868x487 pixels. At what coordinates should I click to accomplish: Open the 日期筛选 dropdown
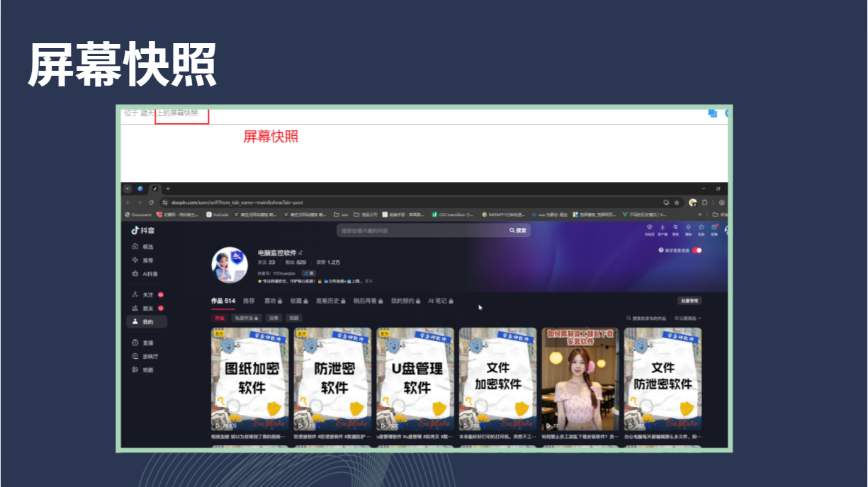point(688,319)
